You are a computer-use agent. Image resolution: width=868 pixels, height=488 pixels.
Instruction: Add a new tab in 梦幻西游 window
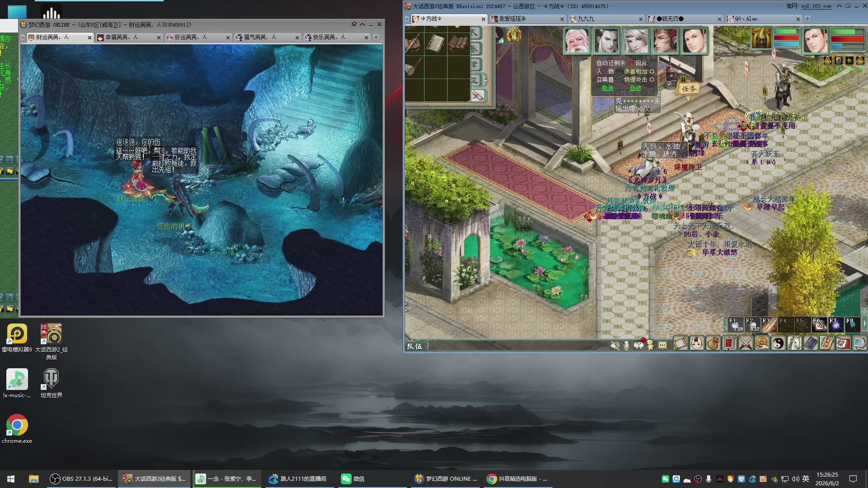coord(376,38)
